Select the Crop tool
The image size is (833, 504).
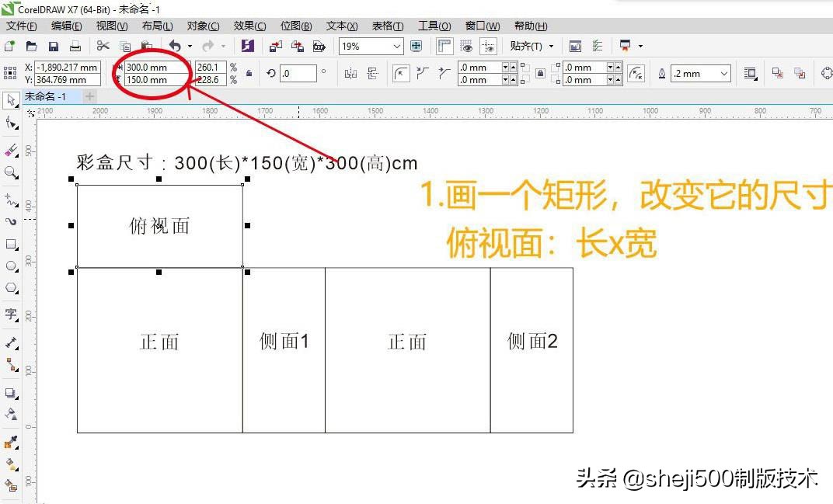coord(11,151)
